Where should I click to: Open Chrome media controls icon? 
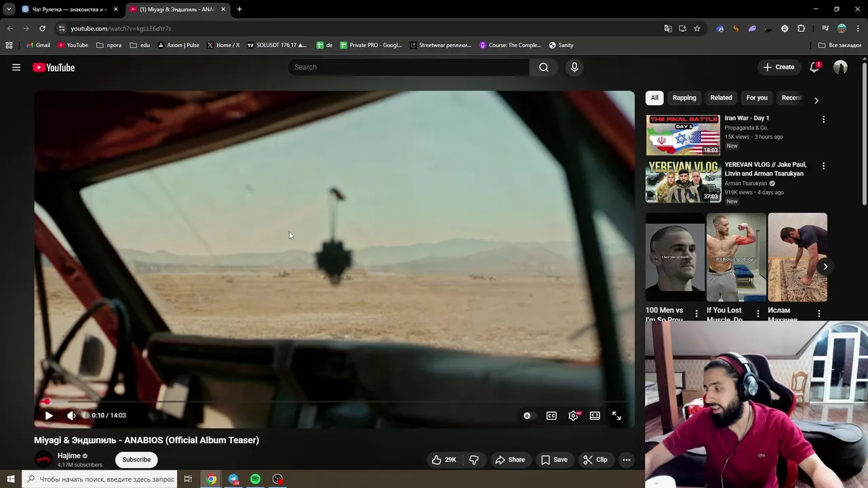825,28
